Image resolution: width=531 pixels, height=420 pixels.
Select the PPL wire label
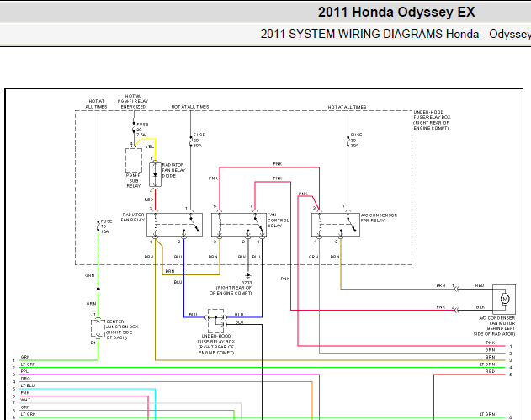click(x=24, y=371)
